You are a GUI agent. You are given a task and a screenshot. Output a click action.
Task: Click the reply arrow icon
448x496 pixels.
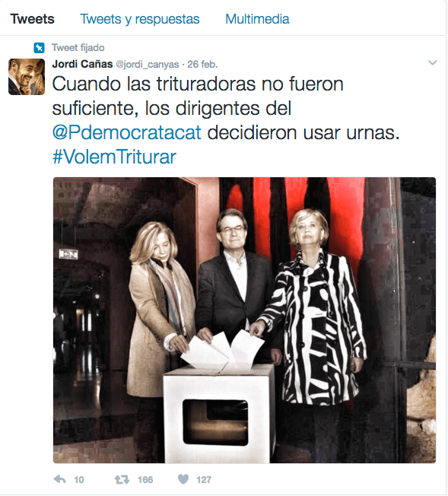pos(60,479)
